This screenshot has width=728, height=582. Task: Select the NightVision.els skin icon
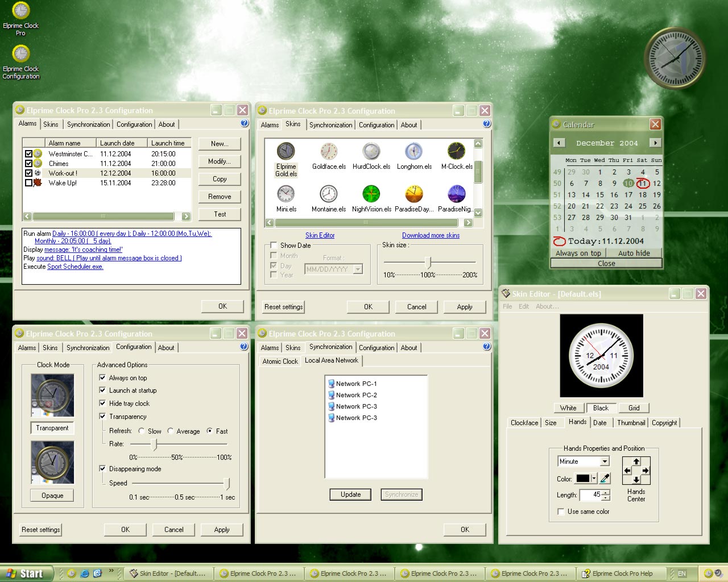point(371,194)
